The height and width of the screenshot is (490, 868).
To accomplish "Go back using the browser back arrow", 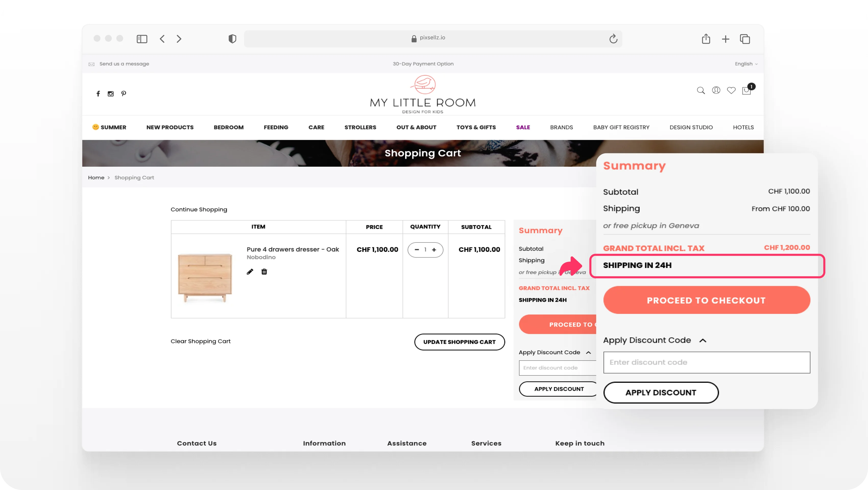I will click(162, 39).
